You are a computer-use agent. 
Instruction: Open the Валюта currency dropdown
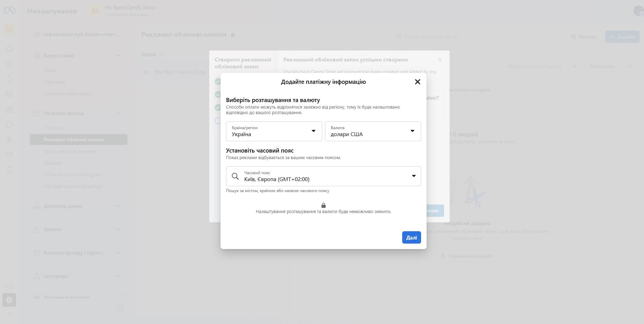(373, 131)
